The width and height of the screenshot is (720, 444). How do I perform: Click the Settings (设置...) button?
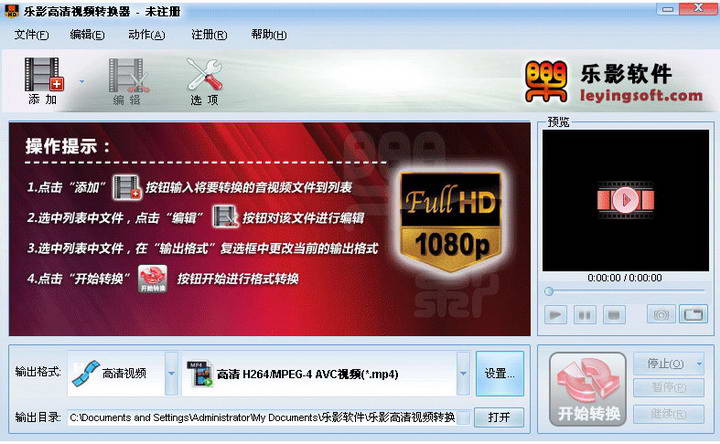coord(500,373)
